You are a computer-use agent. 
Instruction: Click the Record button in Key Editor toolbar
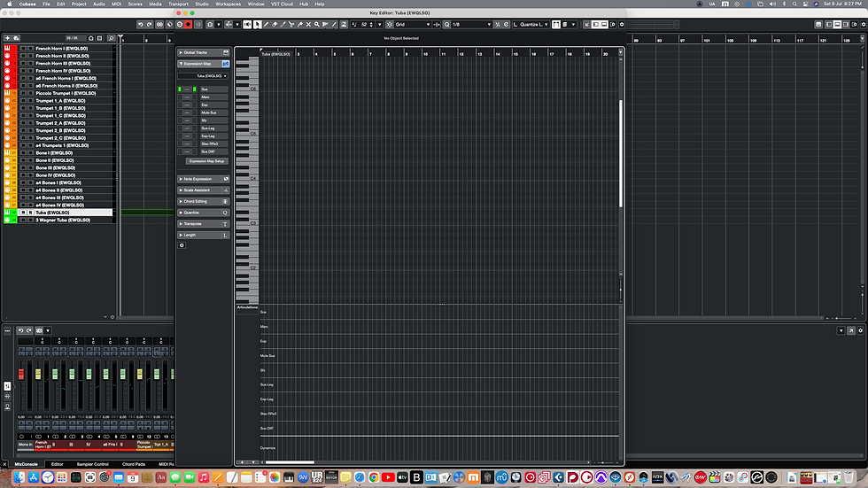(x=188, y=24)
